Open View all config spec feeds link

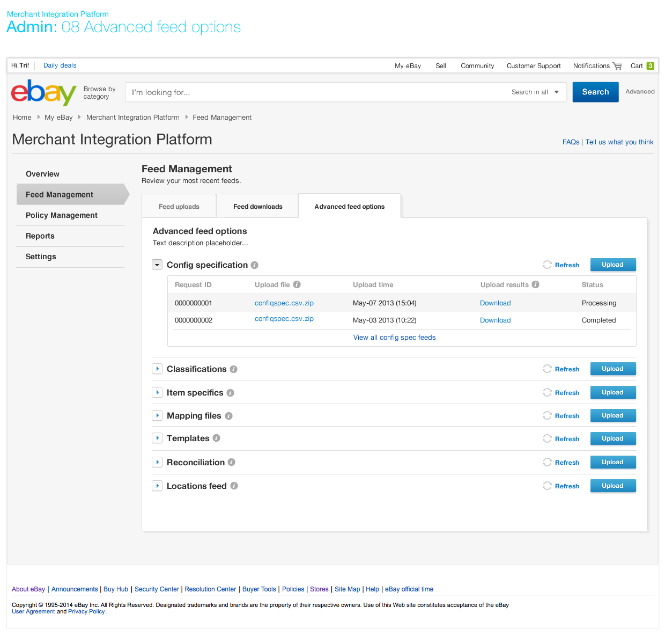[x=395, y=338]
